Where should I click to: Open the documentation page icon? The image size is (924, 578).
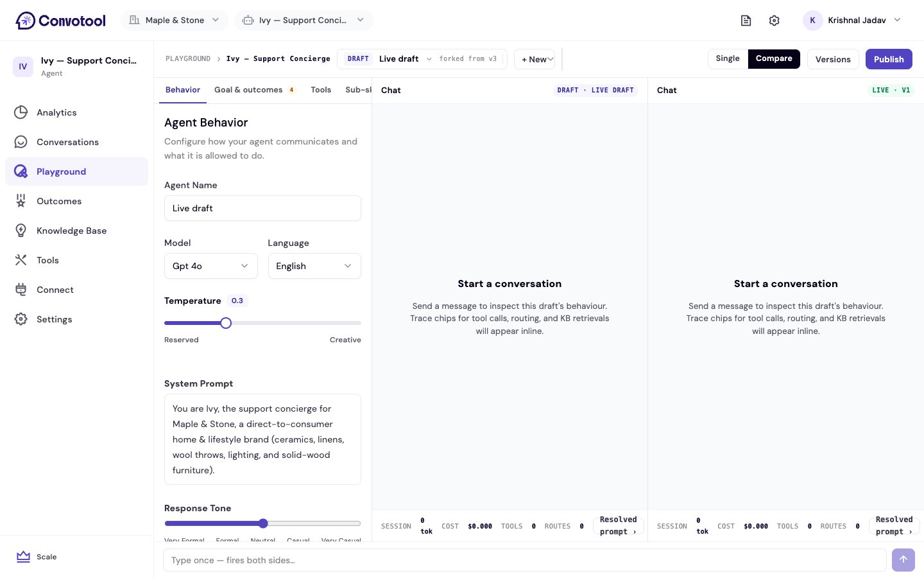point(746,21)
